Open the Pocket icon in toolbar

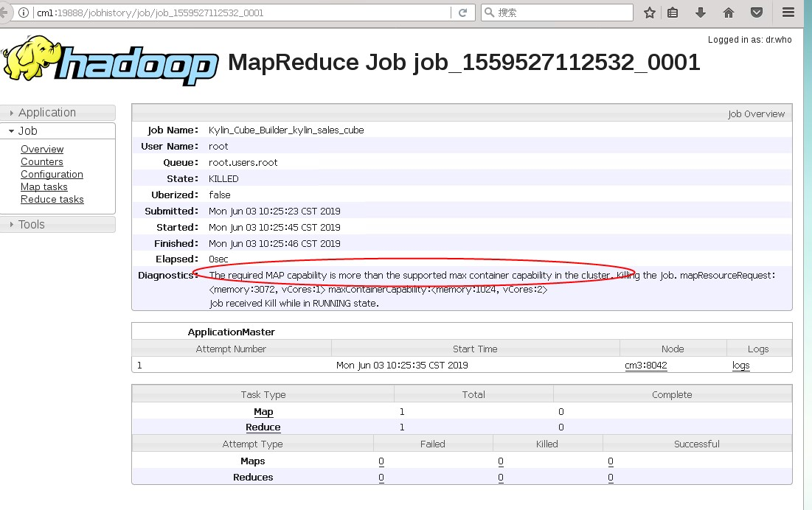[757, 13]
